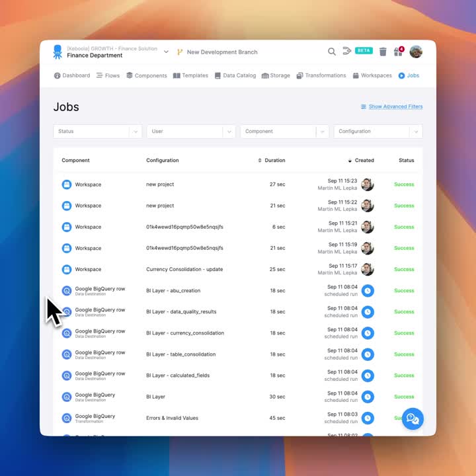The width and height of the screenshot is (476, 476).
Task: Open the user profile avatar in header
Action: tap(416, 52)
